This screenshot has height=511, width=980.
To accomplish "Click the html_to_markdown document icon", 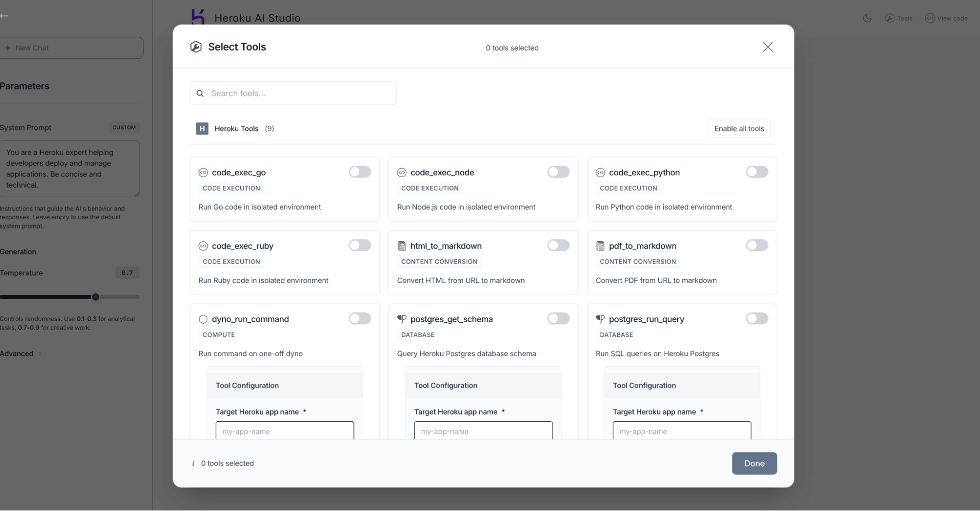I will pos(402,246).
